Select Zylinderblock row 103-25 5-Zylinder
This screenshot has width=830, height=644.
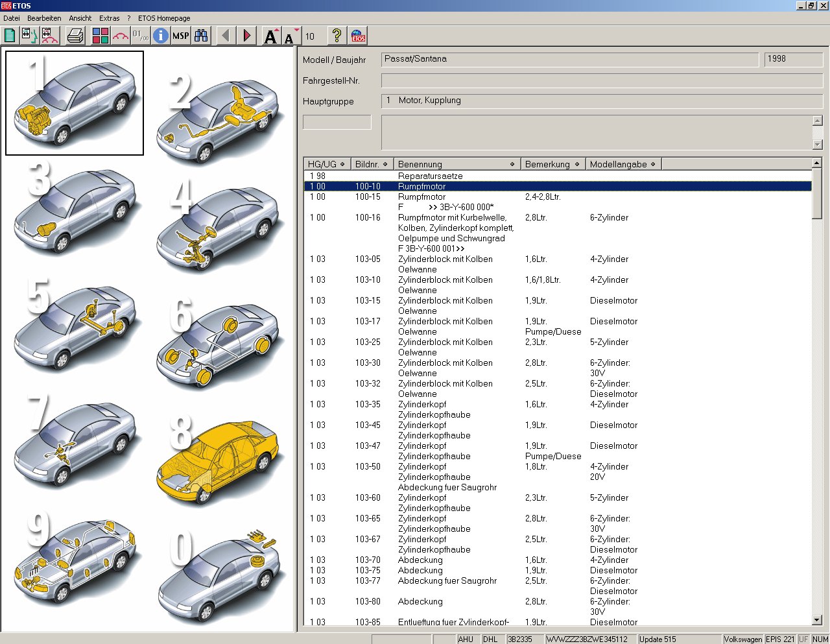tap(558, 347)
